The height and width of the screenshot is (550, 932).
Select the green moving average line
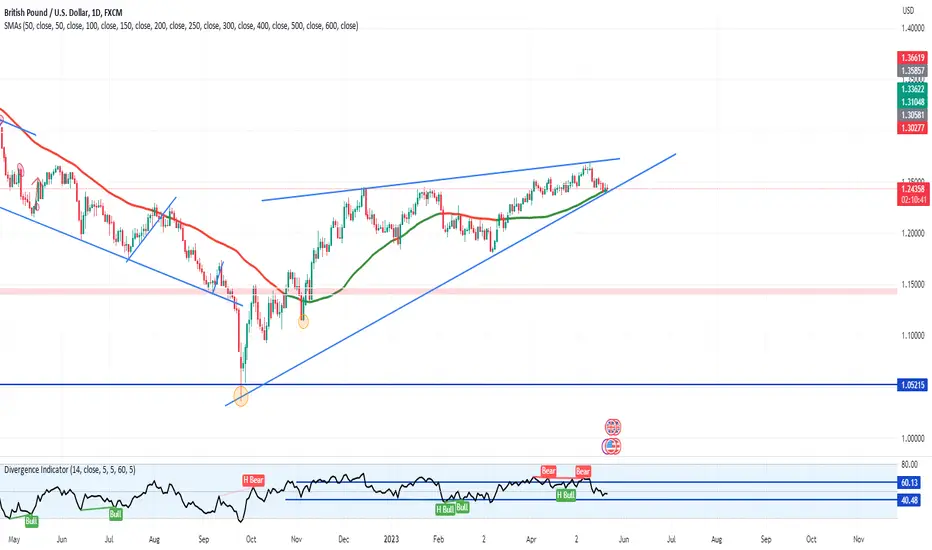tap(380, 247)
